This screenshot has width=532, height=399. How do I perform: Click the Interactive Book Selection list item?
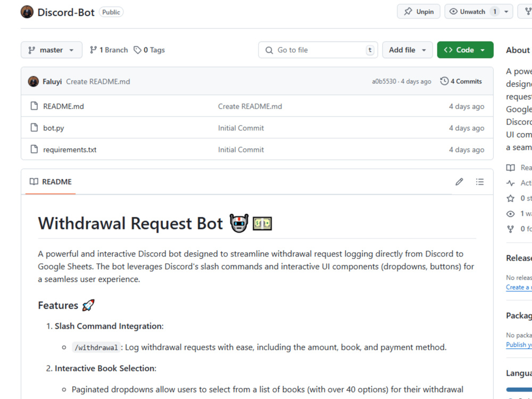click(x=105, y=369)
